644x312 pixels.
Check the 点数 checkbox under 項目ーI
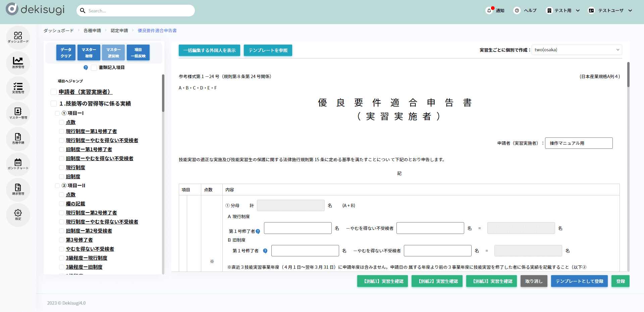(x=61, y=122)
